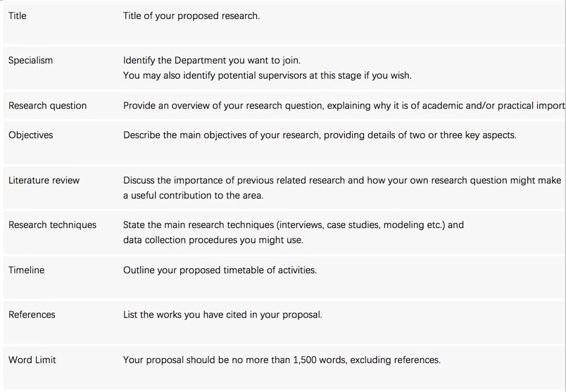Click the research question overview description

coord(344,106)
